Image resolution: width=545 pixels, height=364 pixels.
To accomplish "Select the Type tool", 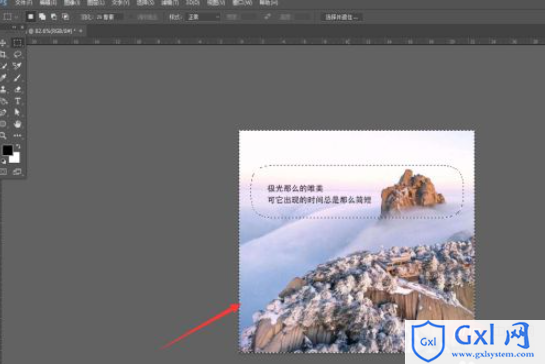I will (17, 101).
